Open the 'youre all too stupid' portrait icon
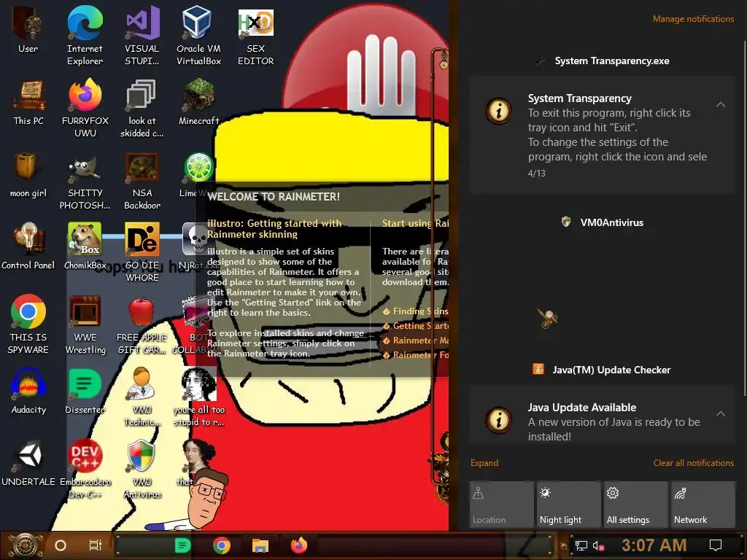Image resolution: width=747 pixels, height=560 pixels. point(198,397)
